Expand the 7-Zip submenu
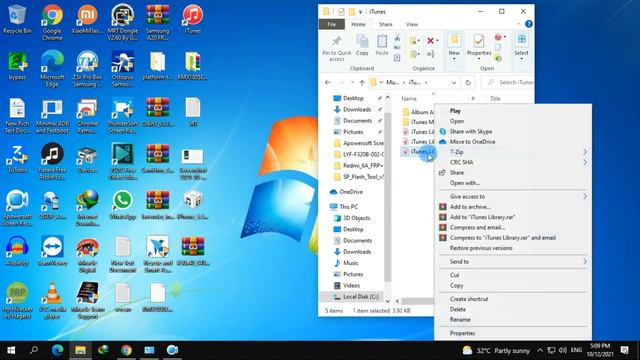 pos(513,152)
